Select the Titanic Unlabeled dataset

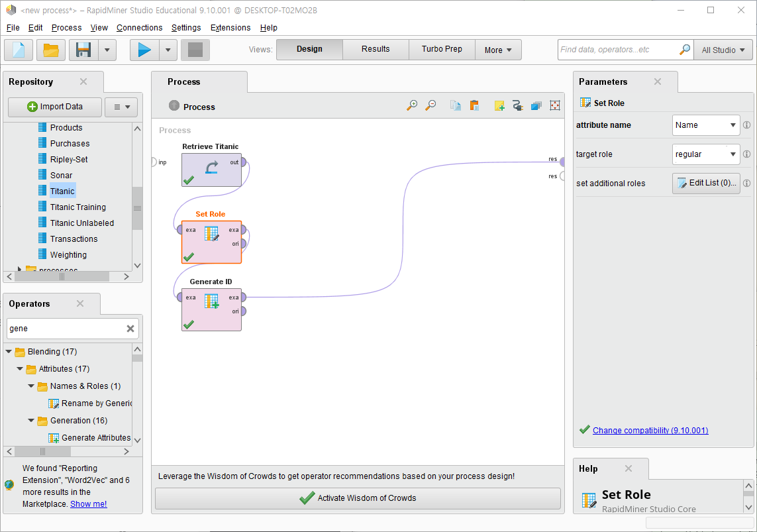tap(82, 223)
